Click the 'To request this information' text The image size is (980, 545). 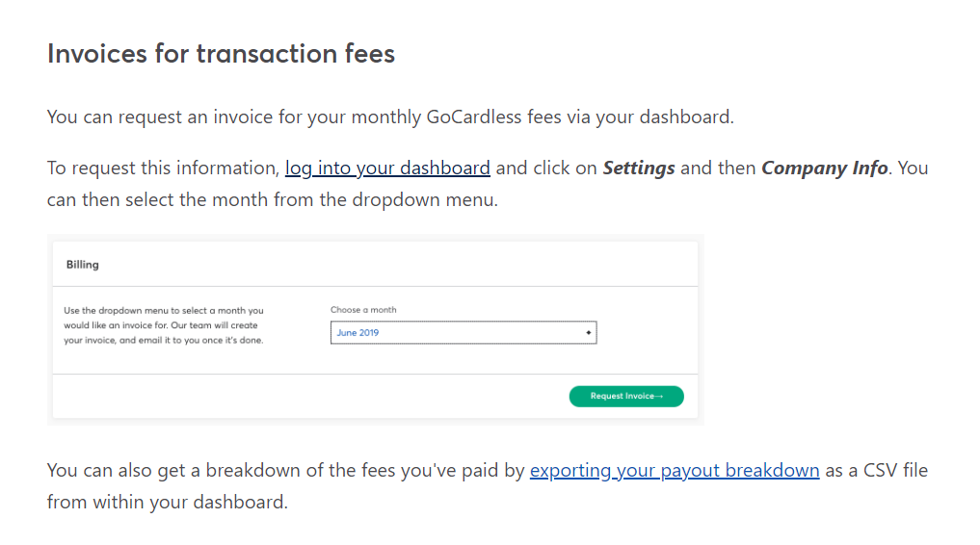[x=162, y=169]
